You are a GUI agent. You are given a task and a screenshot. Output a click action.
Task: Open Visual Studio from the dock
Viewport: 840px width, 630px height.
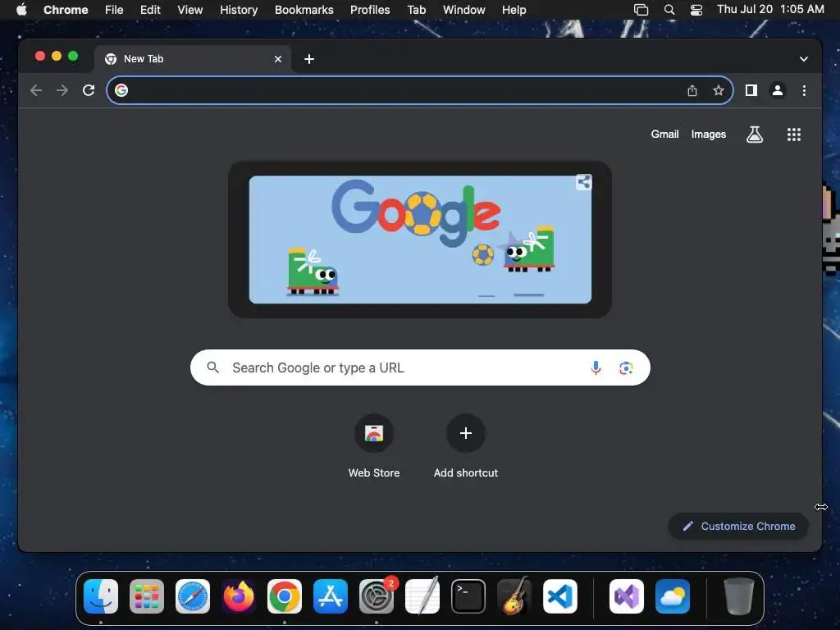(x=626, y=596)
